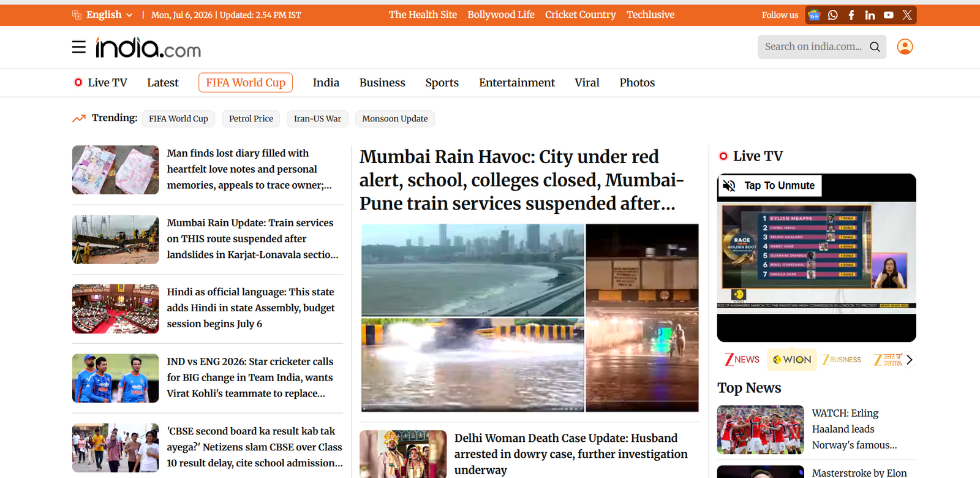Click the search magnifier icon
The image size is (980, 478).
tap(875, 47)
